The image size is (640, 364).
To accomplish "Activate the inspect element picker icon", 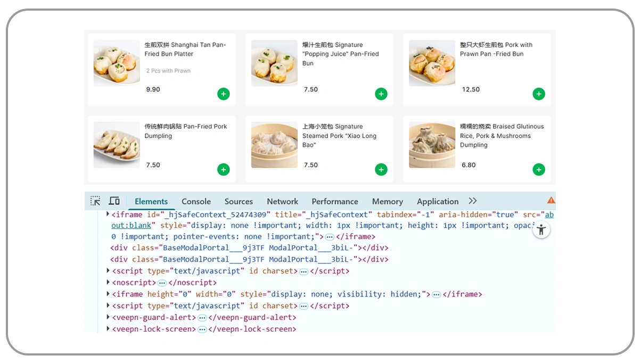I will tap(95, 201).
